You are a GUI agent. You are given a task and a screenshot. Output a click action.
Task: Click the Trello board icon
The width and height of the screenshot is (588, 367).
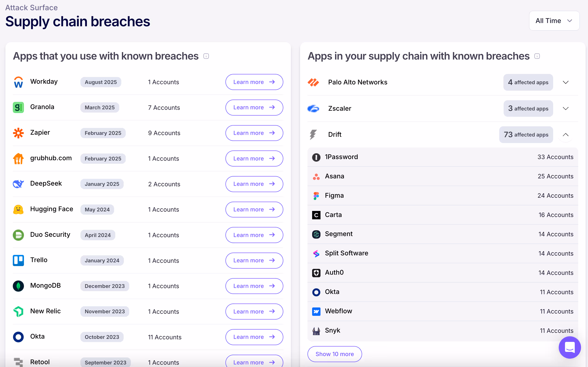(x=18, y=260)
